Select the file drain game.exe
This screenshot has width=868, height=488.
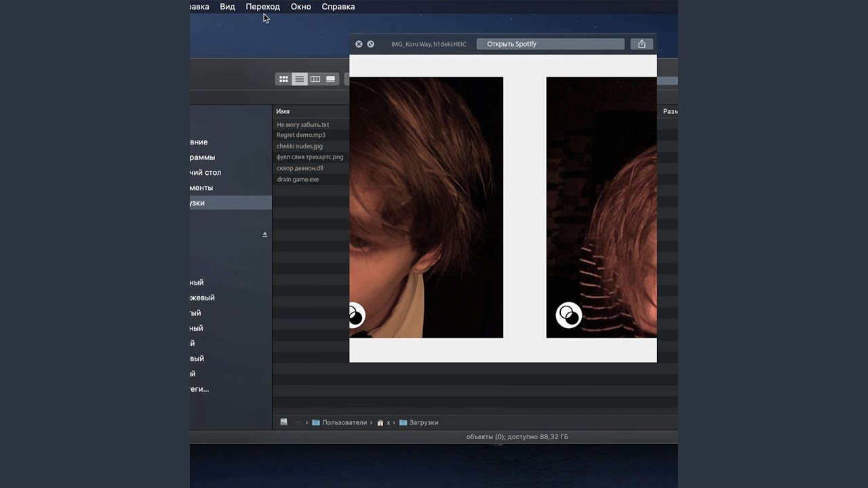298,180
